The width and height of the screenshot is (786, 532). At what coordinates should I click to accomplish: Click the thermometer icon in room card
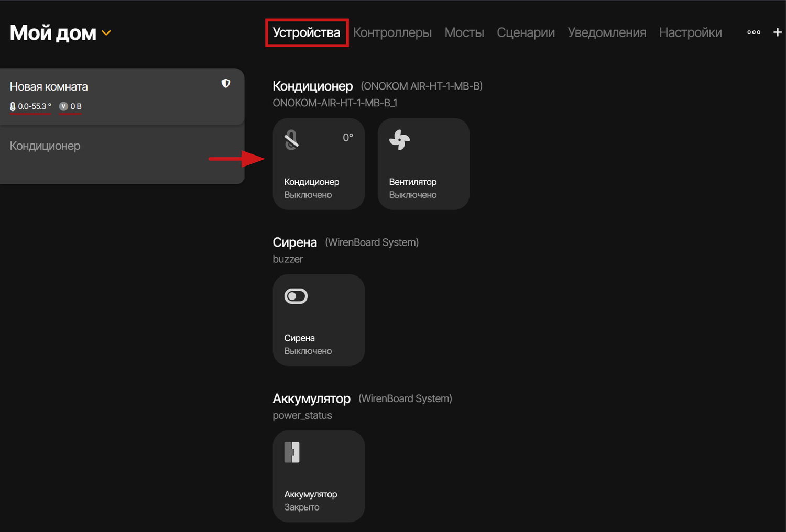click(x=13, y=106)
